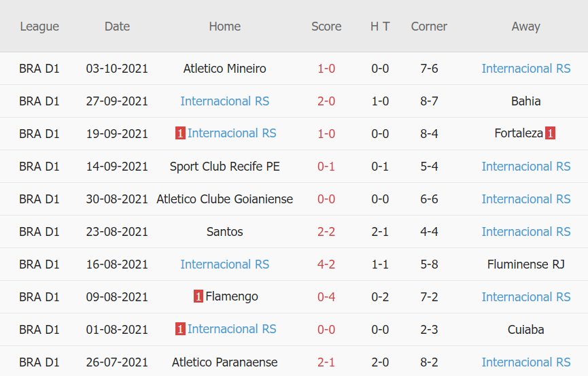The width and height of the screenshot is (588, 376).
Task: Click the Atletico Paranaense home team
Action: point(224,362)
